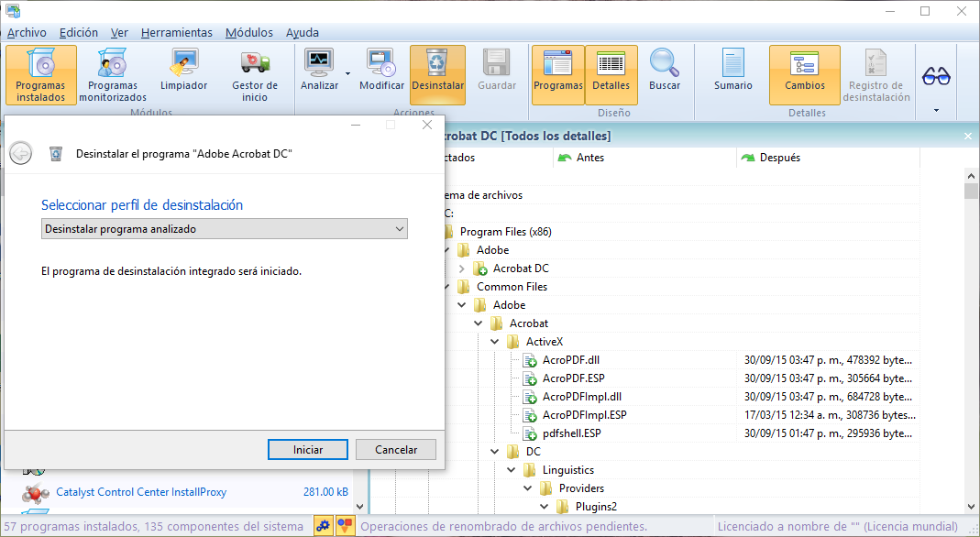Click the Catalyst Control Center icon
This screenshot has height=537, width=980.
click(35, 493)
